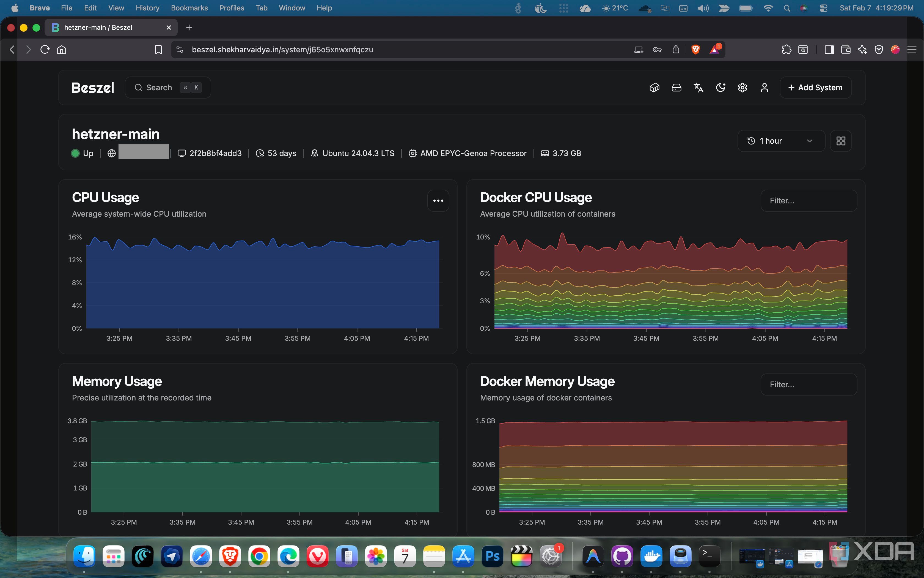Click the Brave Shields lion icon

[695, 49]
